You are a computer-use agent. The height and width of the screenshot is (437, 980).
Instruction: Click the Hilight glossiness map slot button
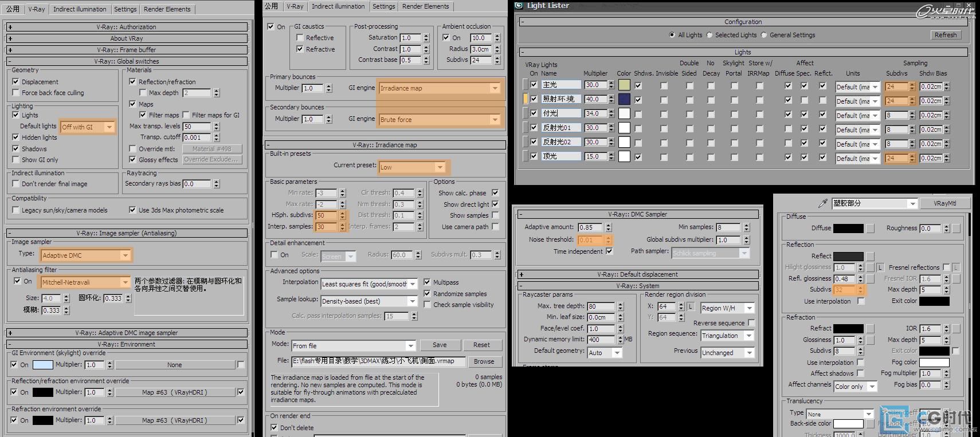pos(870,267)
